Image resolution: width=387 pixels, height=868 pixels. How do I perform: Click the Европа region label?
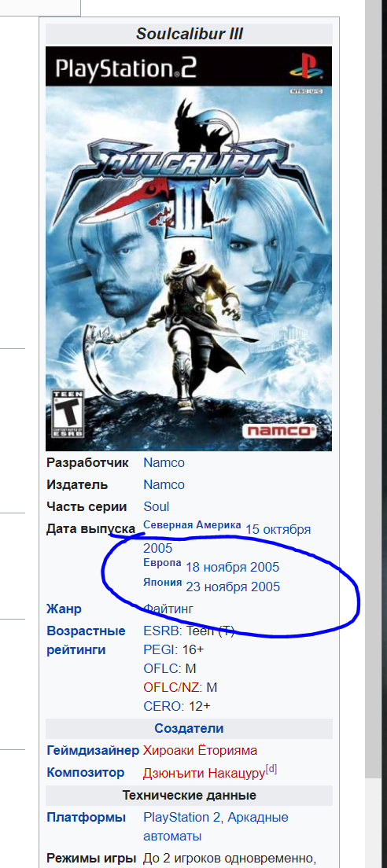(x=162, y=563)
